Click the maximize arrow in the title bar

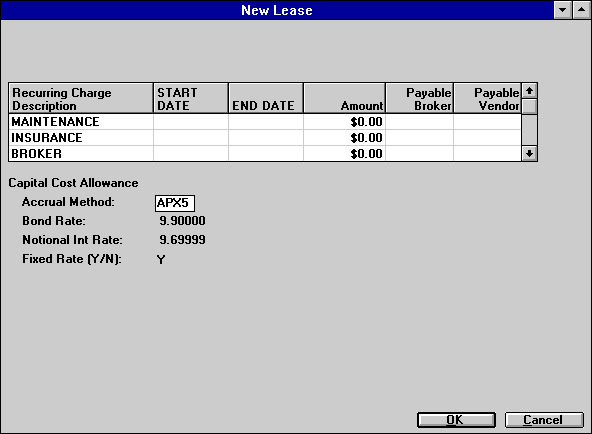click(581, 10)
